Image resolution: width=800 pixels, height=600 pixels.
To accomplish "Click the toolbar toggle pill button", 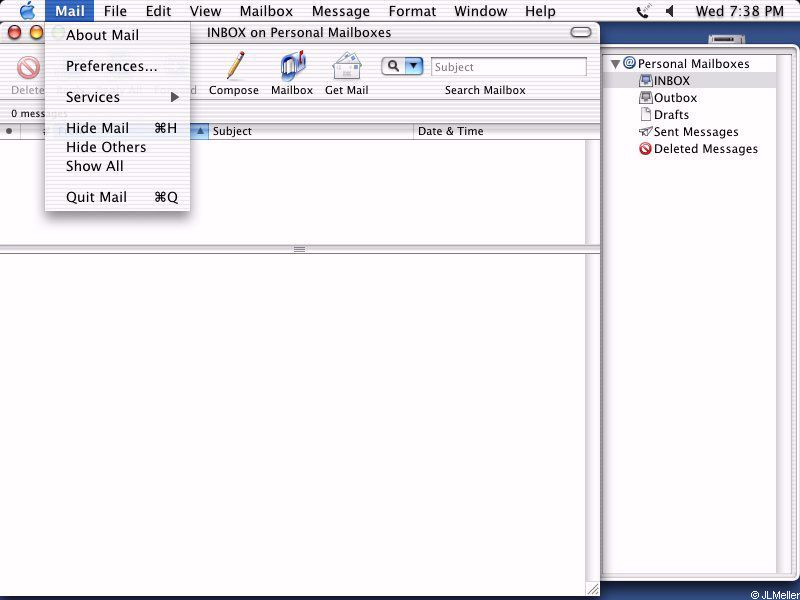I will [x=581, y=33].
